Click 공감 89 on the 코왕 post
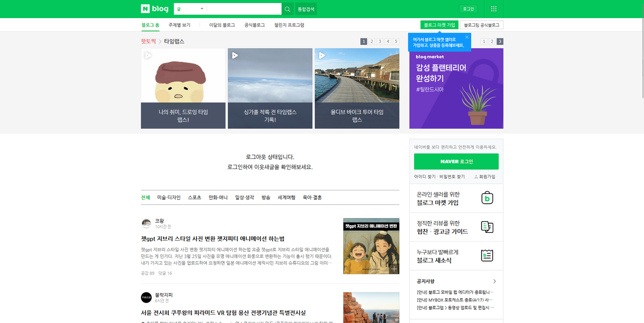 (x=147, y=273)
